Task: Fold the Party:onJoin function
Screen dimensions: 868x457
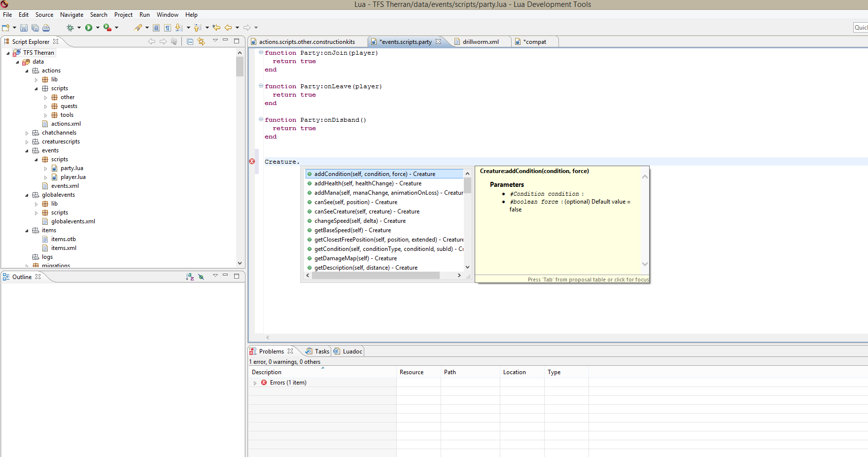Action: 261,52
